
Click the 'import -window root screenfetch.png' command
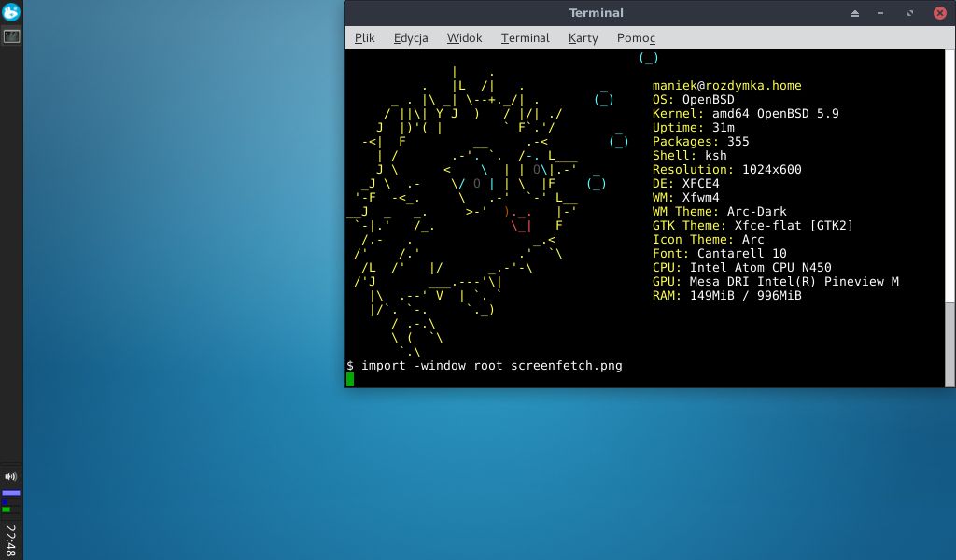pyautogui.click(x=492, y=366)
